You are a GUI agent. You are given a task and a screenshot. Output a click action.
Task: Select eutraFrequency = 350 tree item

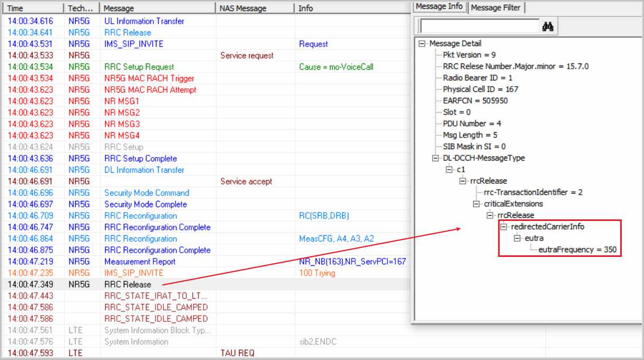(577, 250)
